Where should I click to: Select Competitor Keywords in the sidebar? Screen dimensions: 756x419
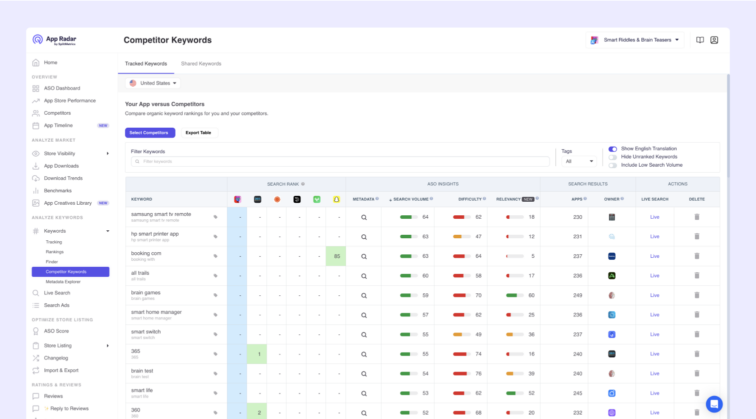[70, 271]
